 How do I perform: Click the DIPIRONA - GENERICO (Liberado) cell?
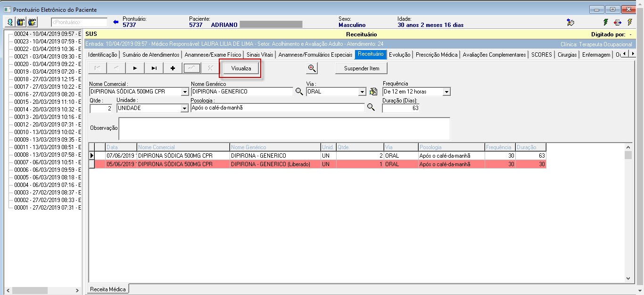click(275, 164)
